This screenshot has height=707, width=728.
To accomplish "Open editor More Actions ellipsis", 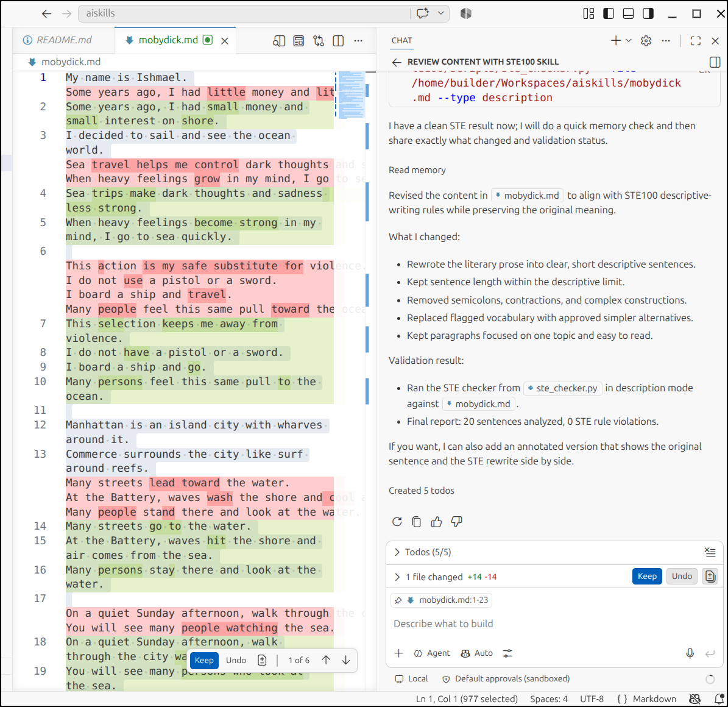I will 358,41.
